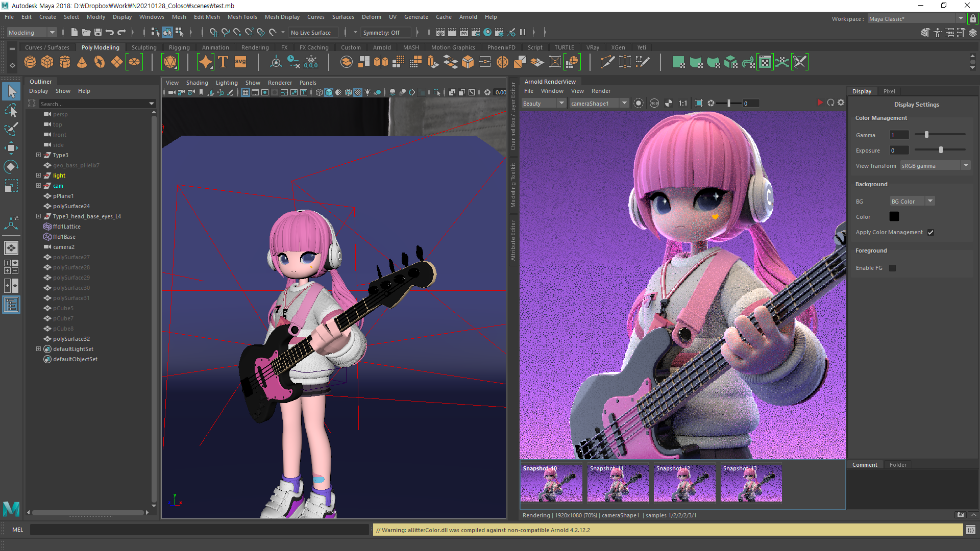This screenshot has width=980, height=551.
Task: Set RenderView zoom to 1:1
Action: tap(683, 103)
